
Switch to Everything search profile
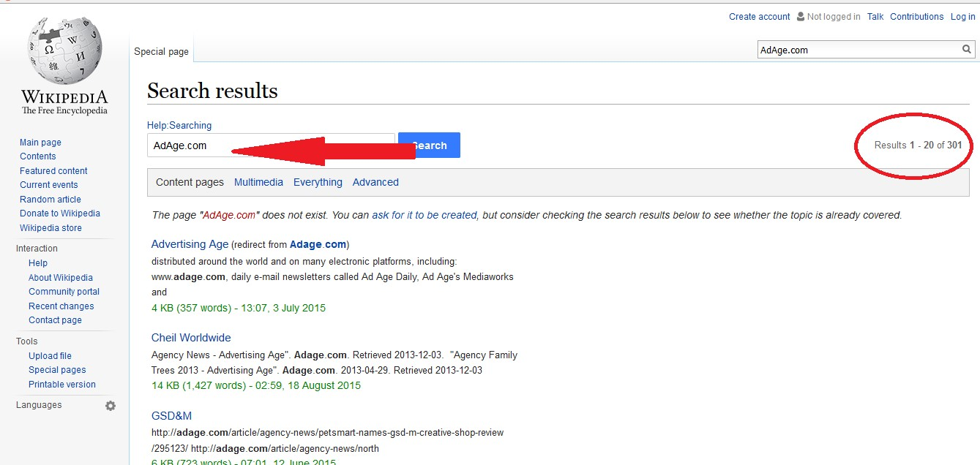click(x=318, y=182)
